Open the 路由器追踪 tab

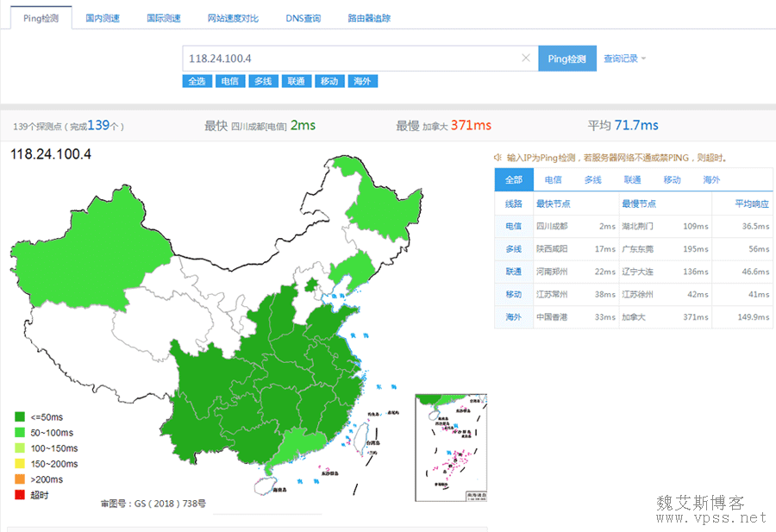click(369, 18)
